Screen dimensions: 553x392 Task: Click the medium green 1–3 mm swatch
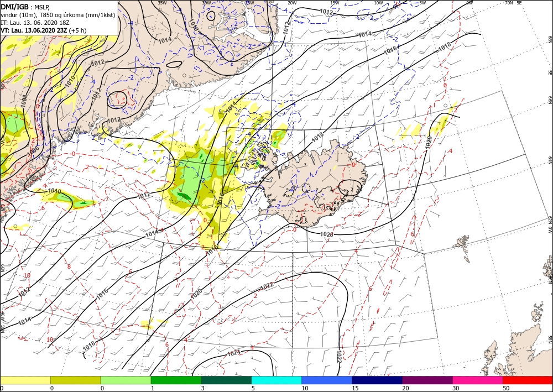coord(176,380)
